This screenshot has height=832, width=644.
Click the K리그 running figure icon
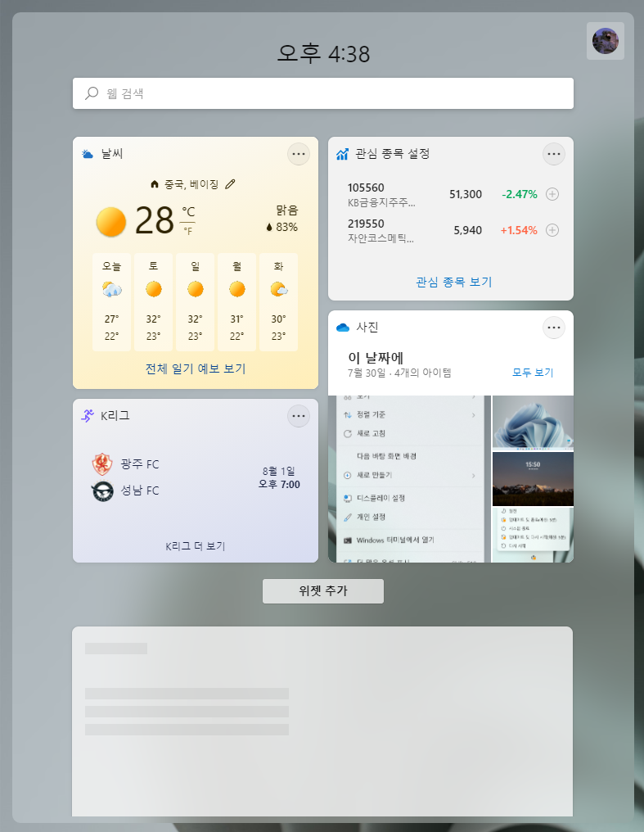(x=88, y=415)
